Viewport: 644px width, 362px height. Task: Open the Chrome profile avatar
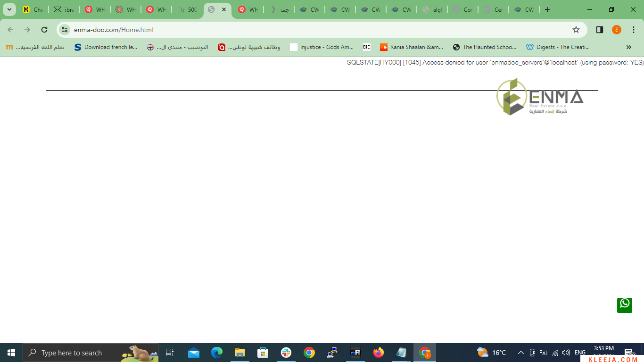click(x=617, y=30)
